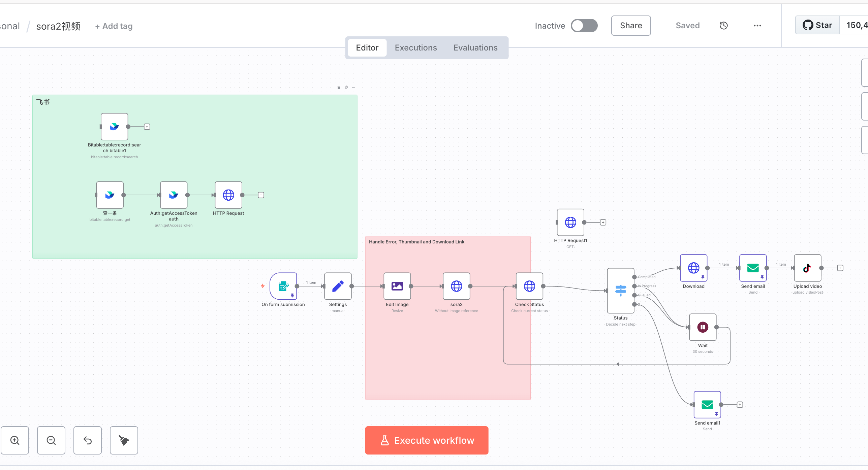Open the Settings pencil node
Screen dimensions: 868x470
[x=338, y=286]
